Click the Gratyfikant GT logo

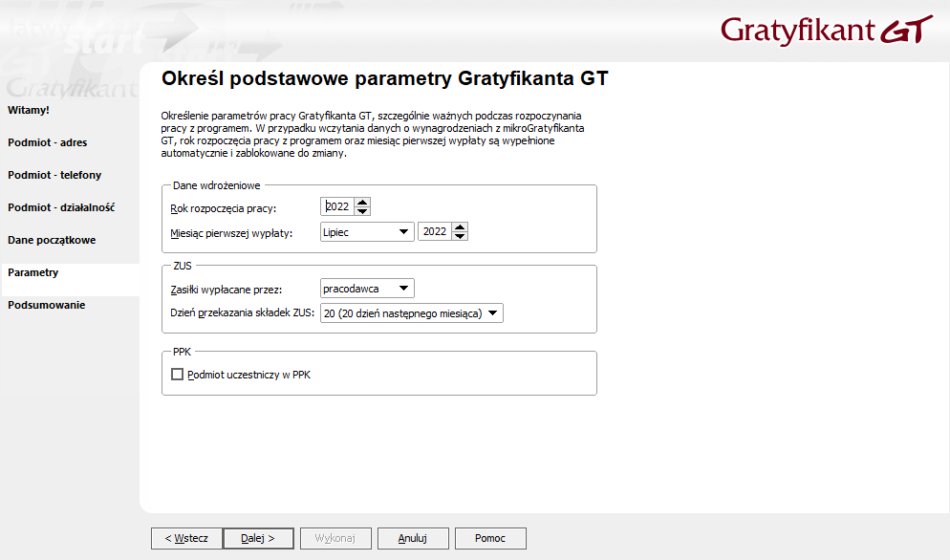coord(827,30)
